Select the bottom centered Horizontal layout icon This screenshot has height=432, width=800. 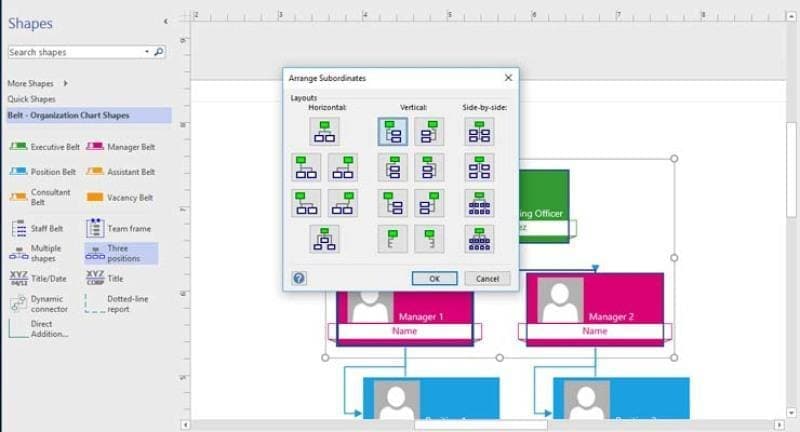(x=324, y=239)
